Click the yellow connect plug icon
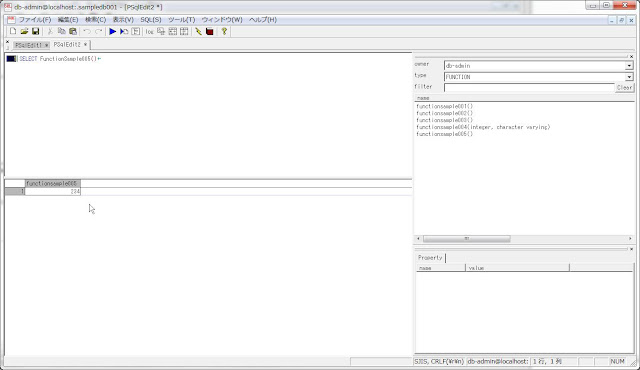The height and width of the screenshot is (370, 640). coord(198,31)
